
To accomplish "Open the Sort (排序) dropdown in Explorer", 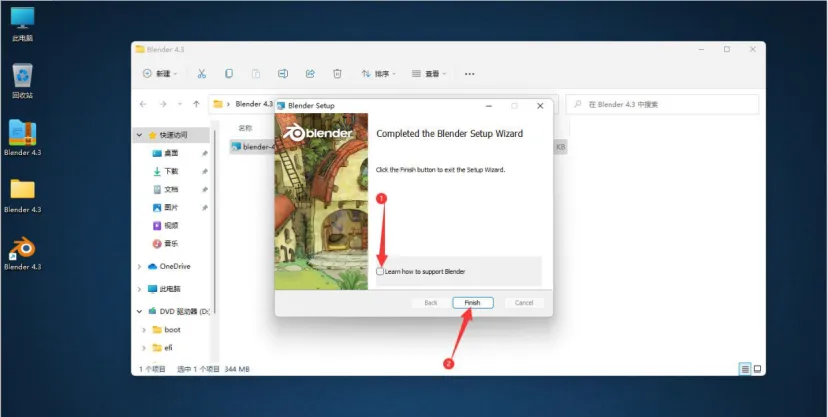I will coord(379,74).
